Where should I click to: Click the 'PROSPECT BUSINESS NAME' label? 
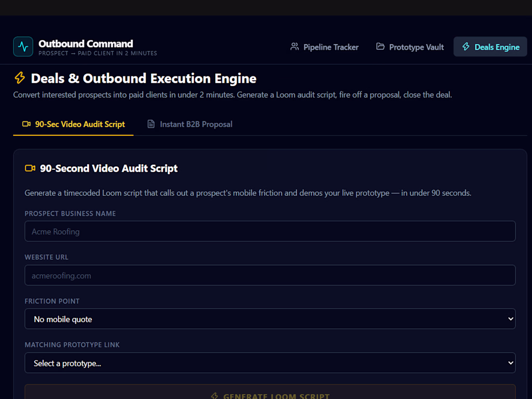click(x=70, y=214)
